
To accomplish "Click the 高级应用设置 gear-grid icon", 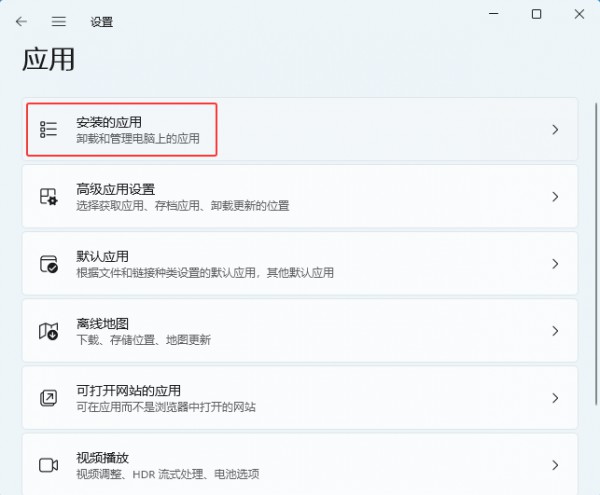I will [49, 196].
